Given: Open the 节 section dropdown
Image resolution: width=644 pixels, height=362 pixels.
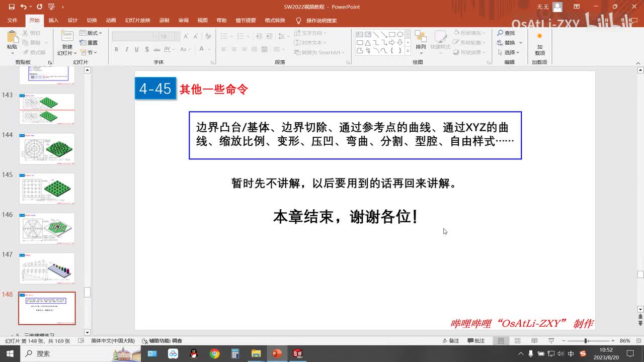Looking at the screenshot, I should [x=89, y=52].
